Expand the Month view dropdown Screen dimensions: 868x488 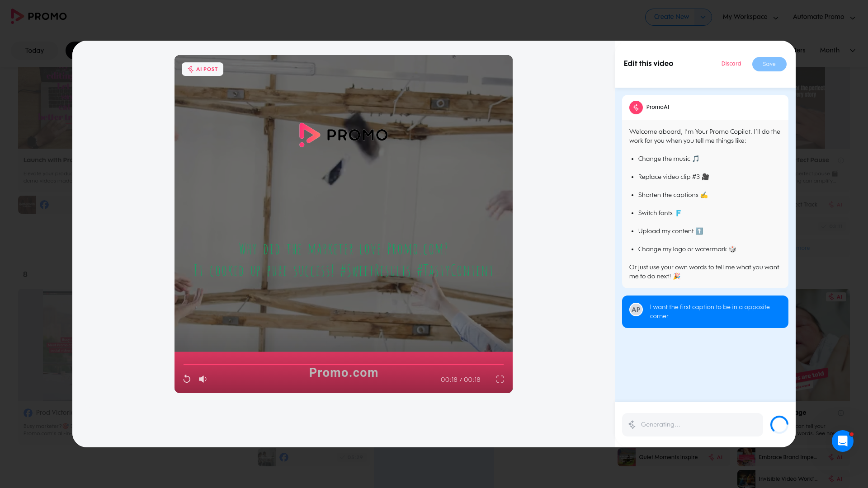tap(838, 50)
